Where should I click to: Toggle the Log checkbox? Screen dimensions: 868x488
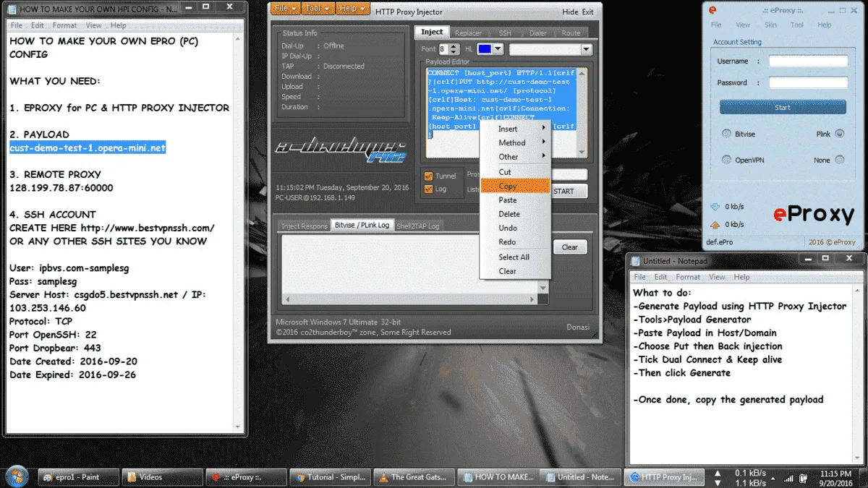[x=429, y=189]
